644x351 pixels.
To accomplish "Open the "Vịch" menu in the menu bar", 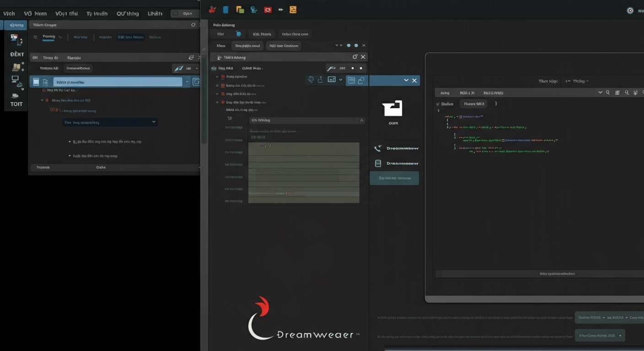I will pos(9,13).
